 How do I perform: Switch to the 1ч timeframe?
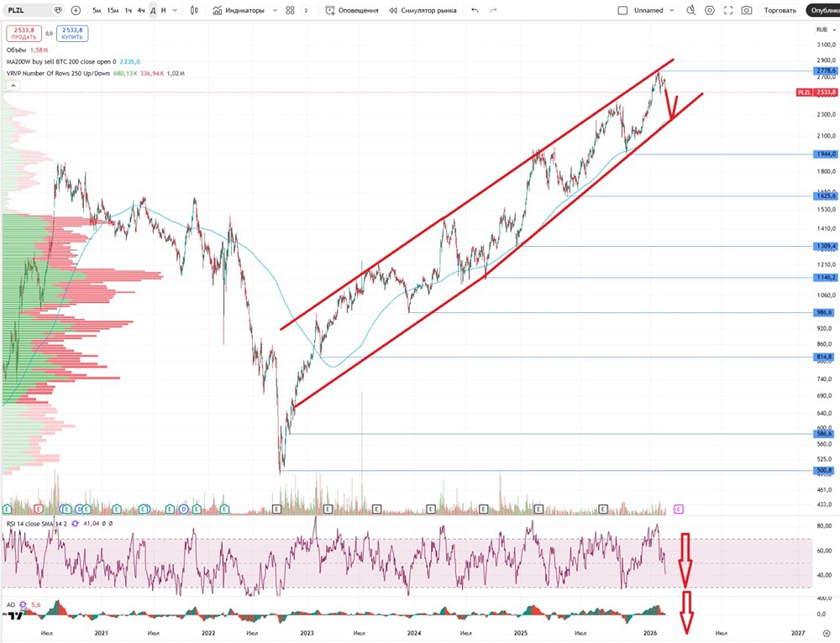point(128,10)
